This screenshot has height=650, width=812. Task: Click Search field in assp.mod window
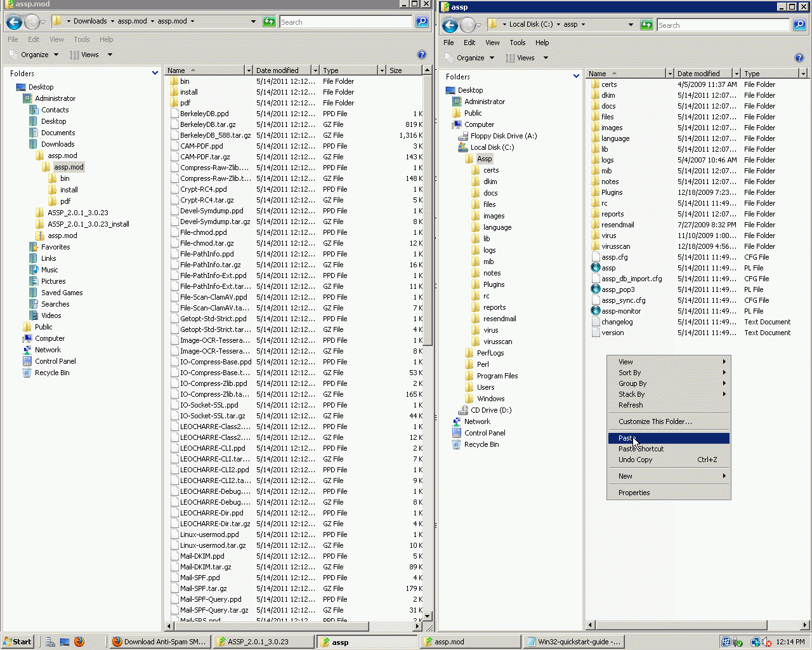(346, 22)
